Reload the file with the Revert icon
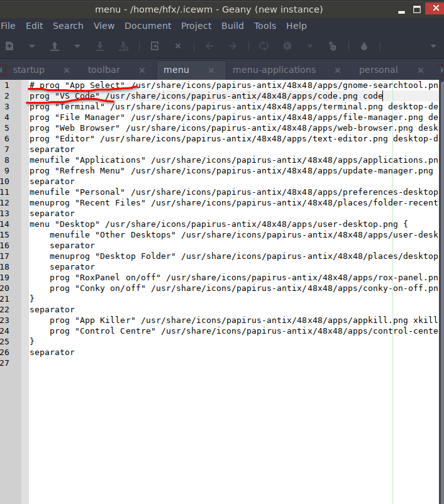Screen dimensions: 444x504 click(155, 47)
